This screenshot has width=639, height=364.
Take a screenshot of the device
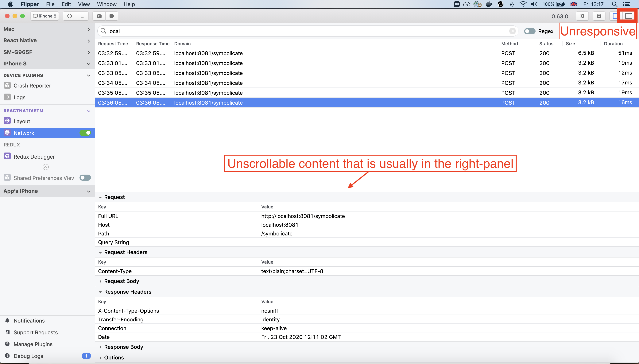coord(99,16)
